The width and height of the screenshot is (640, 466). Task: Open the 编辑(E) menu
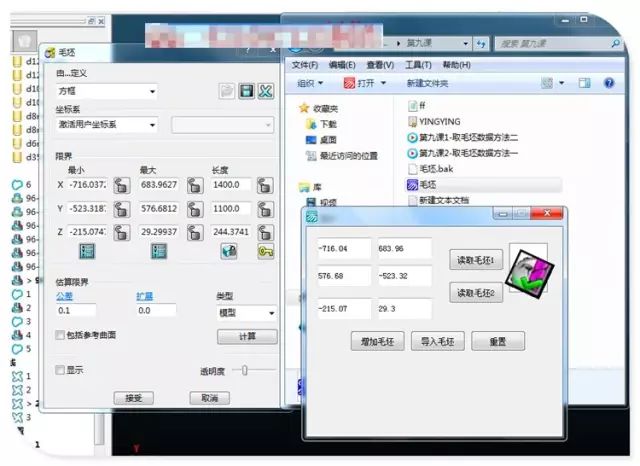[342, 65]
